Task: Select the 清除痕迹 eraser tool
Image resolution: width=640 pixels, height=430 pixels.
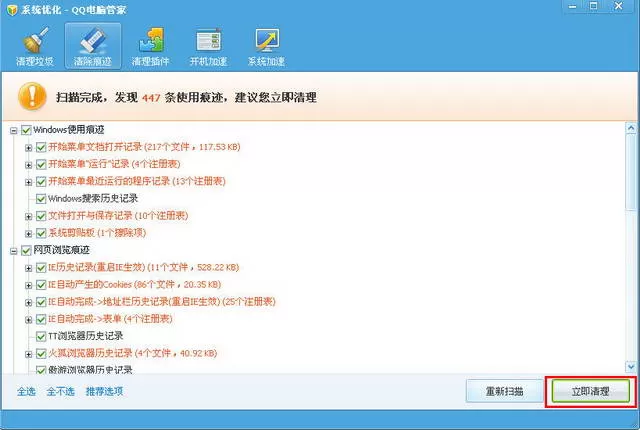Action: coord(93,46)
